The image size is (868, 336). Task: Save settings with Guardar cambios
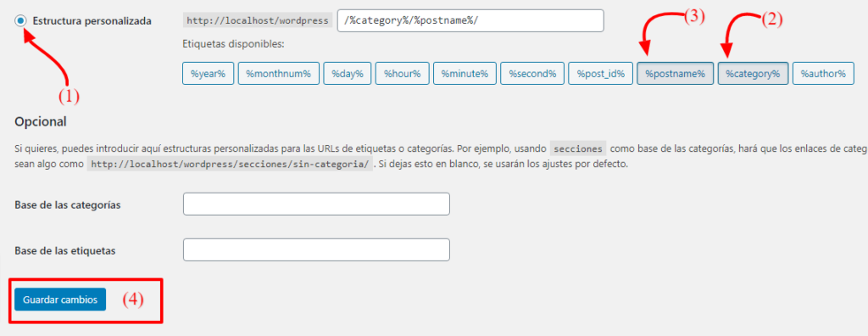tap(60, 300)
